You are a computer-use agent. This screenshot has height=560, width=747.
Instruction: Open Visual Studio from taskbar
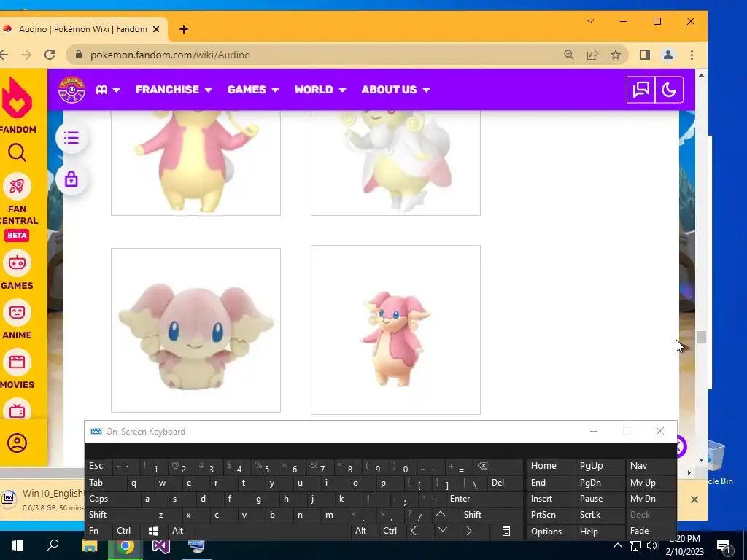(x=161, y=545)
